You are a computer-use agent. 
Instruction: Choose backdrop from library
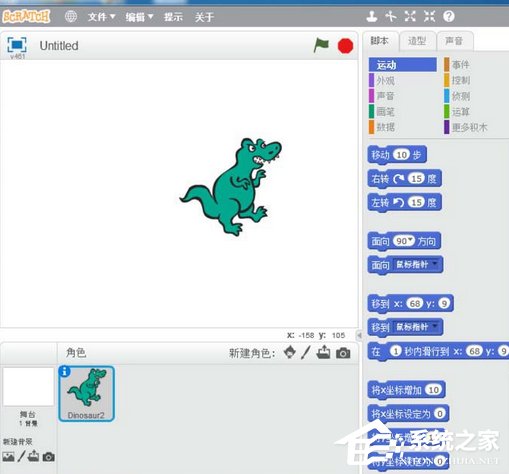coord(8,456)
